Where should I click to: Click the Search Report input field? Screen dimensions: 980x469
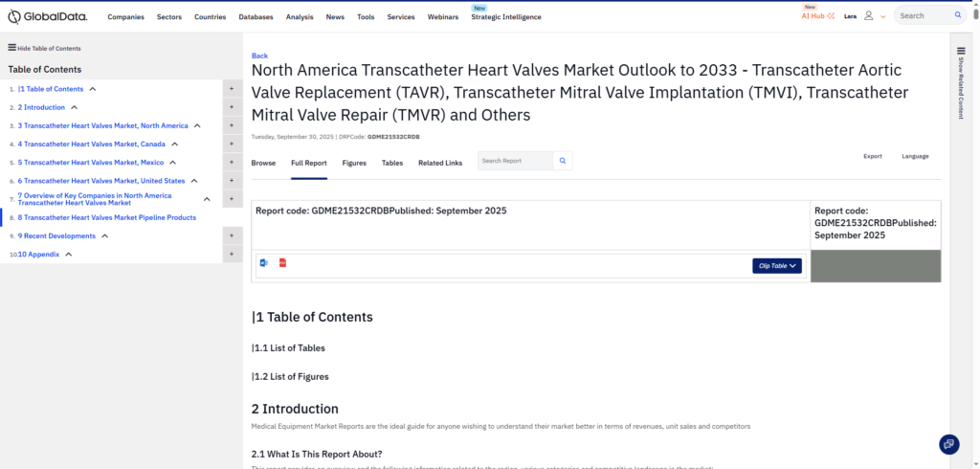515,161
